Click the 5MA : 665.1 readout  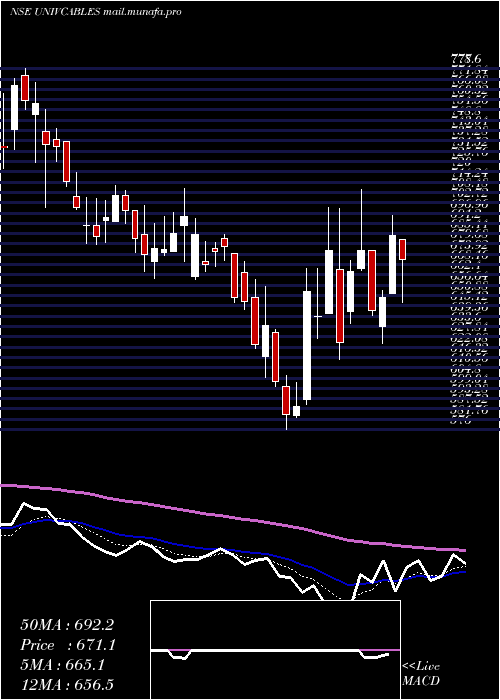(63, 665)
